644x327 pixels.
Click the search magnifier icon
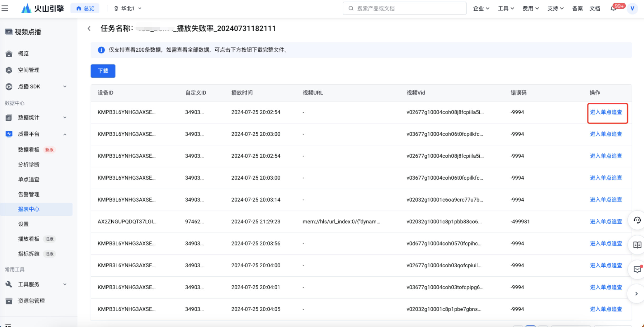(x=351, y=8)
